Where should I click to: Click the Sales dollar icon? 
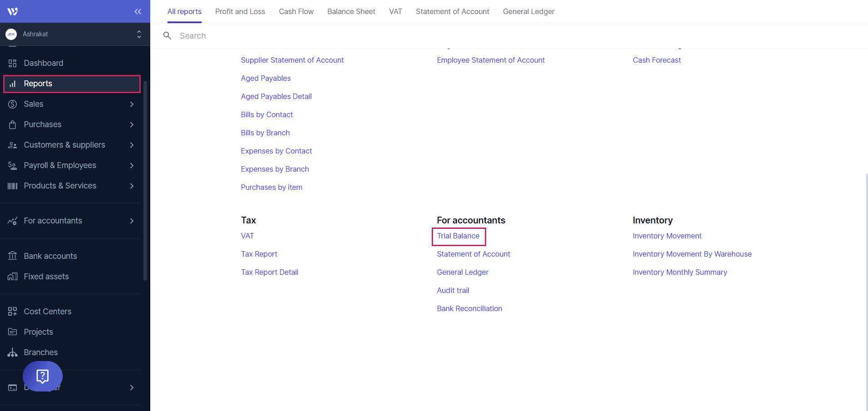(x=12, y=104)
